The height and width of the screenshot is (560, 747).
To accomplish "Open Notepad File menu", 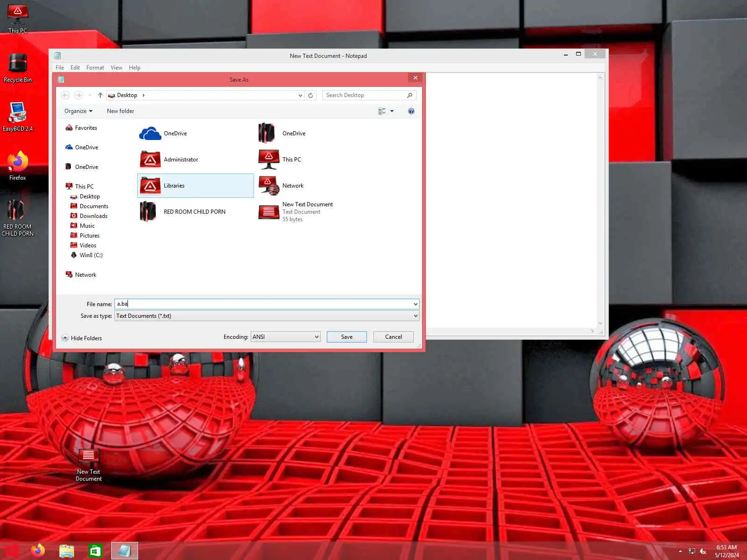I will [x=60, y=68].
